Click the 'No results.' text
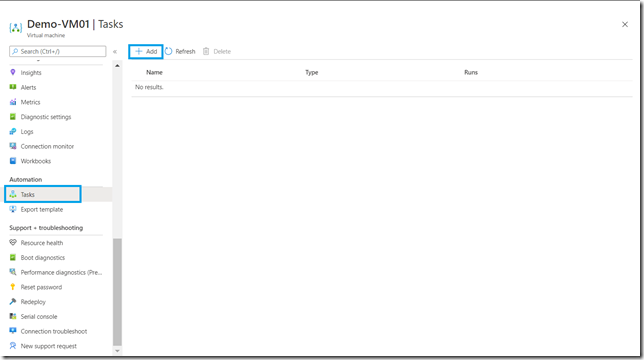Viewport: 644px width, 360px height. [149, 87]
